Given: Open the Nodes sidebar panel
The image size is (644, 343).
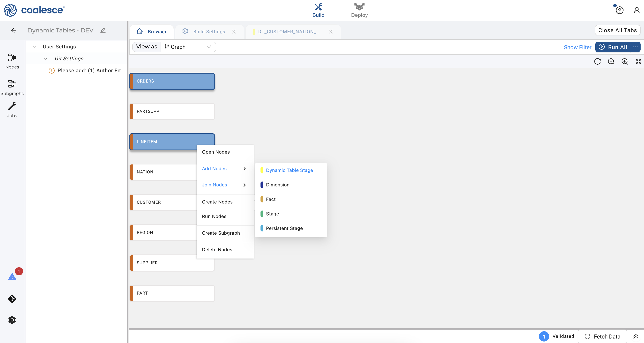Looking at the screenshot, I should point(12,61).
